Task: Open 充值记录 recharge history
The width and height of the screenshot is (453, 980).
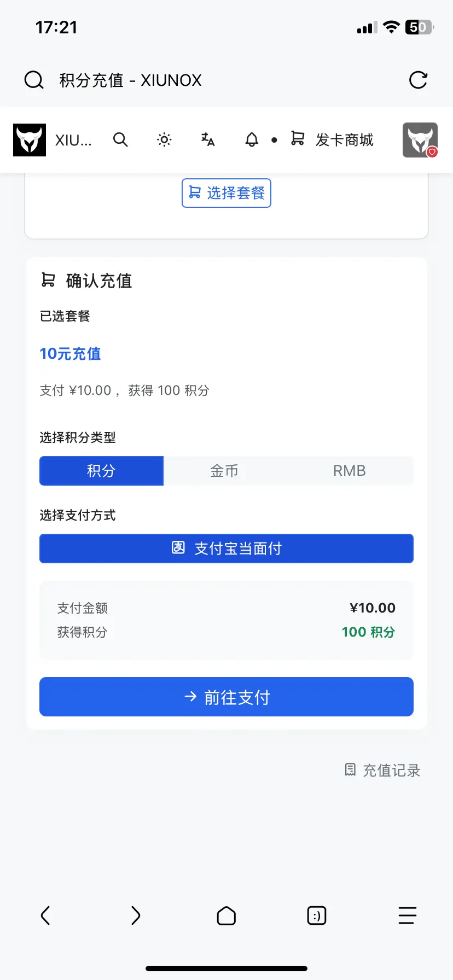Action: click(x=382, y=770)
